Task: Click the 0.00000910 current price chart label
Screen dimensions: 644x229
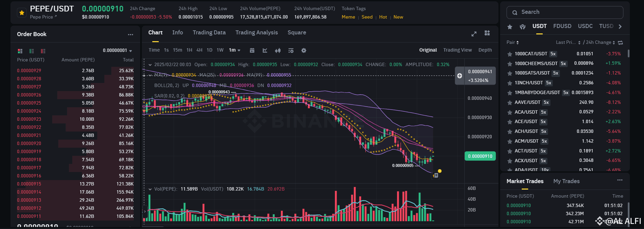Action: 480,156
